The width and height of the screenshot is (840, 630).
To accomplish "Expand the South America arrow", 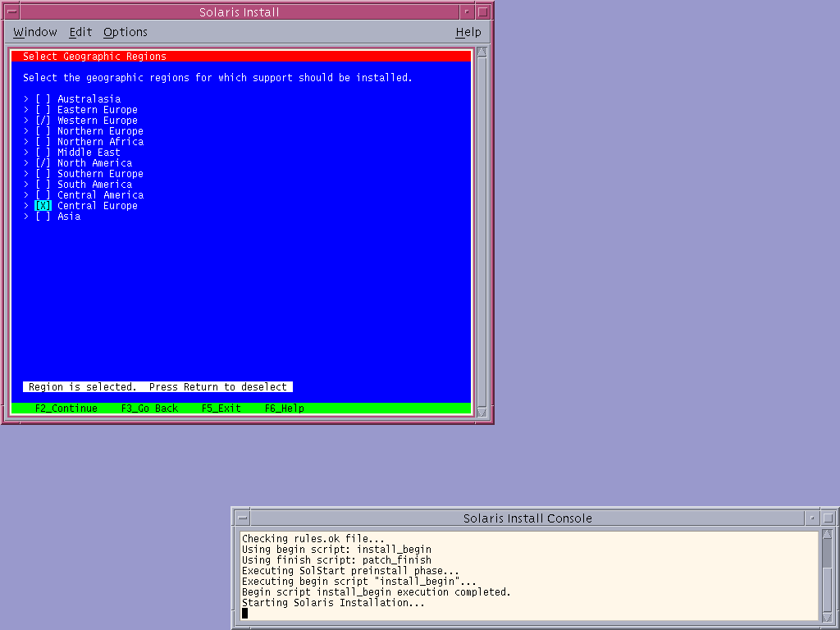I will point(25,185).
